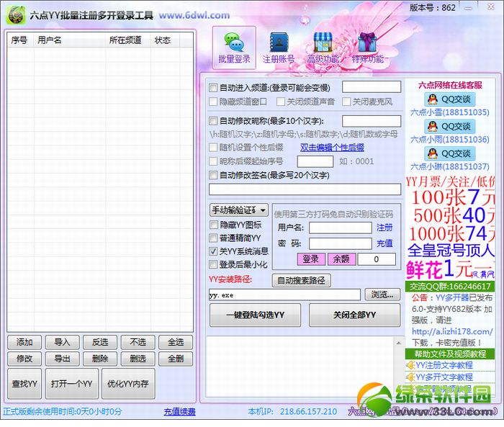Open the 特殊功能 gift tab
Screen dimensions: 504x427
coord(367,48)
